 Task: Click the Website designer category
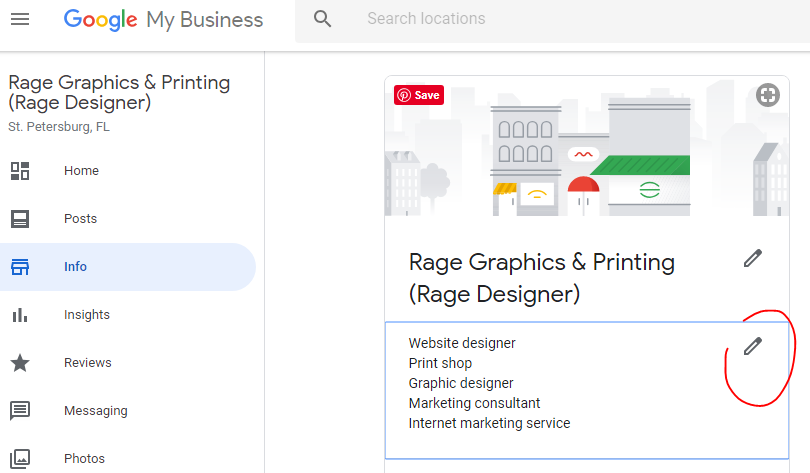coord(462,343)
